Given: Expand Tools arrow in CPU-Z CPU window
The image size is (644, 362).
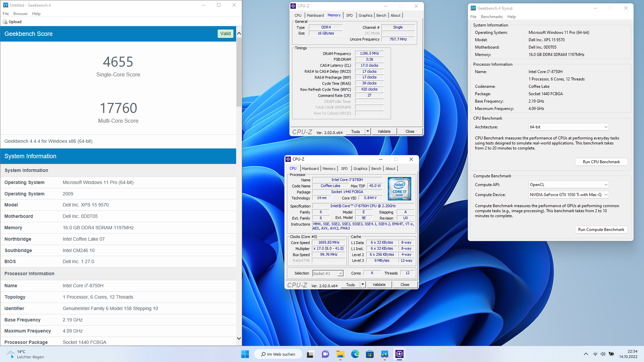Looking at the screenshot, I should [363, 285].
